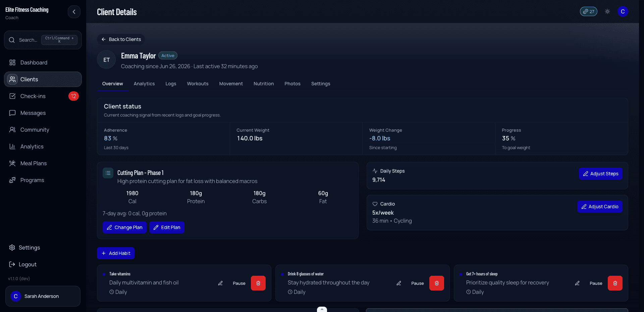Select the Clients people icon
644x312 pixels.
tap(12, 79)
